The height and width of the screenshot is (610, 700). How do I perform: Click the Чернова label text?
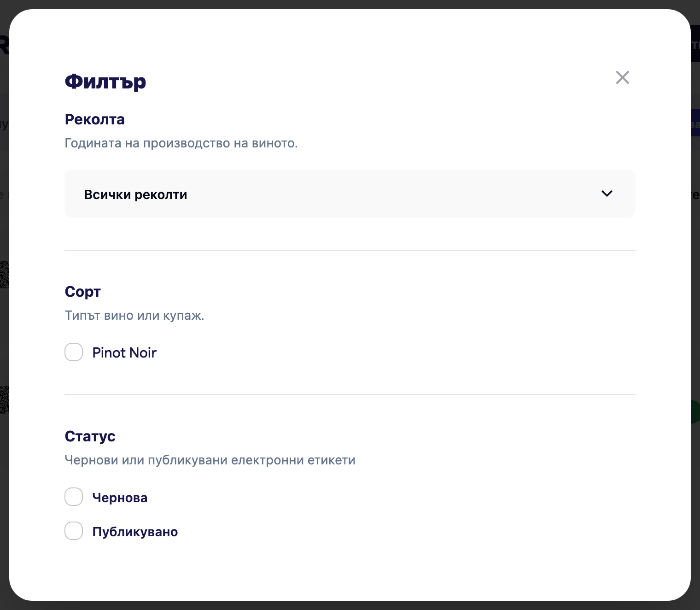(x=120, y=498)
